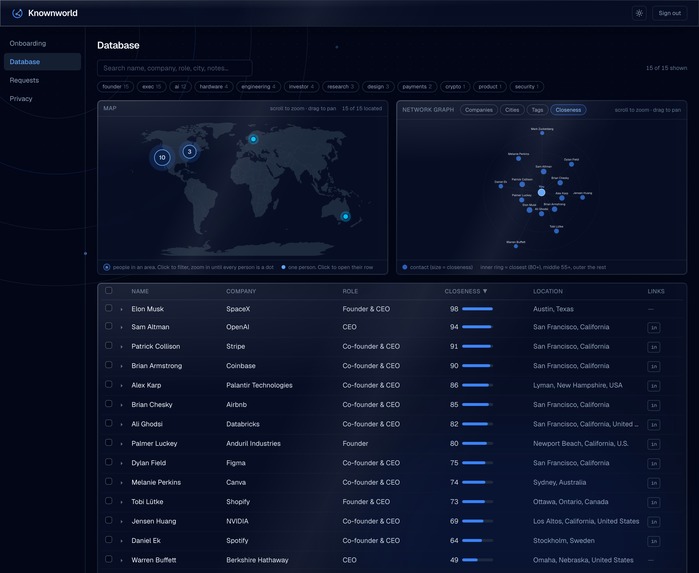Focus the search name, company, role field

[x=175, y=68]
